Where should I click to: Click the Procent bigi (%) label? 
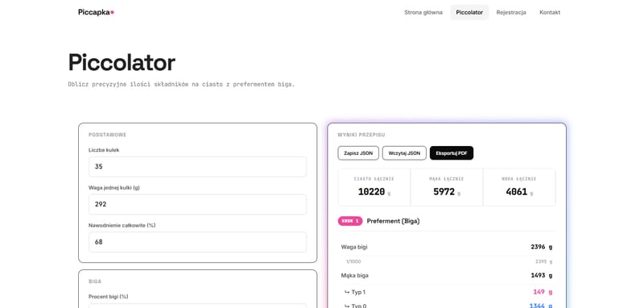109,297
